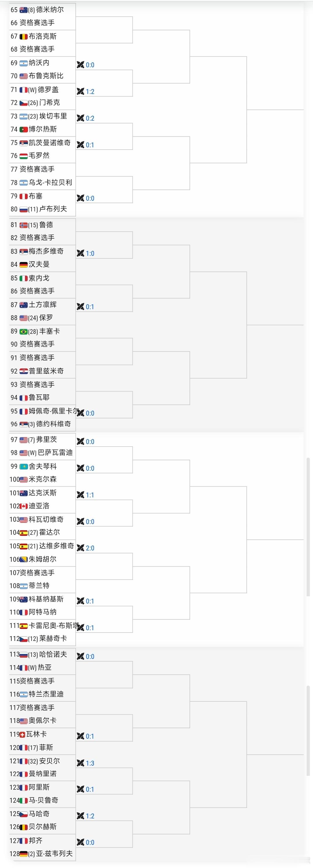Open the H2H icon for 梅杰多维奇 1:0

point(81,253)
